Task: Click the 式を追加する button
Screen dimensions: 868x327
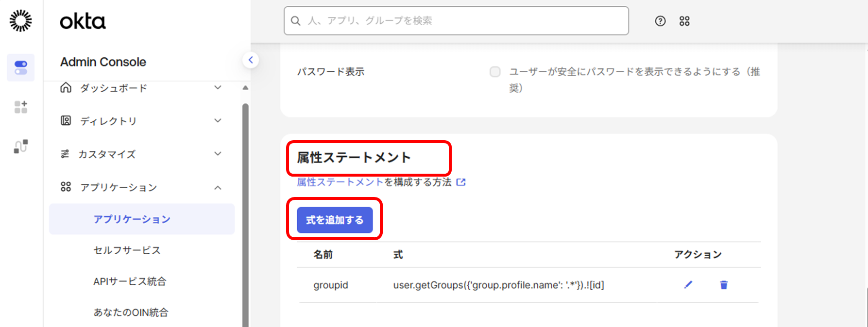Action: [x=335, y=220]
